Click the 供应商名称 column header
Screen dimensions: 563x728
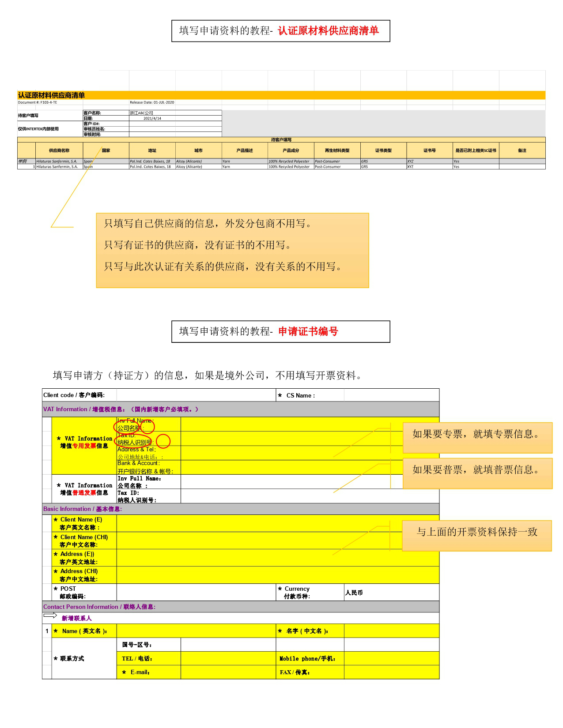click(x=59, y=150)
